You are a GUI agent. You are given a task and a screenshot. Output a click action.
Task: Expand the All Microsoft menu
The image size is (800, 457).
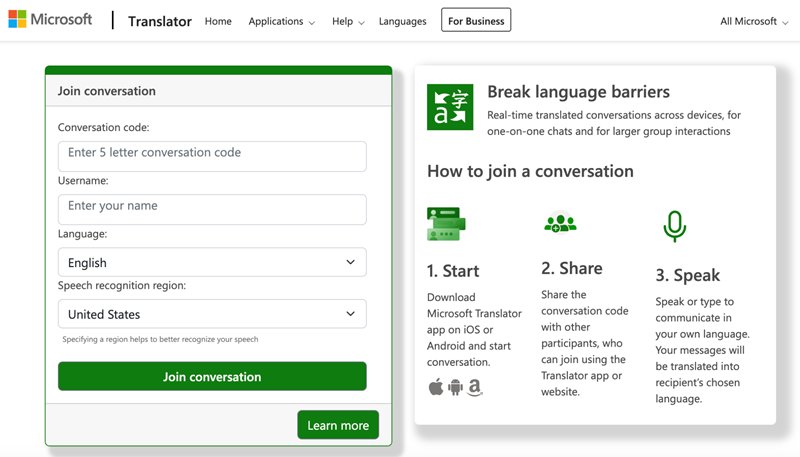click(x=754, y=21)
